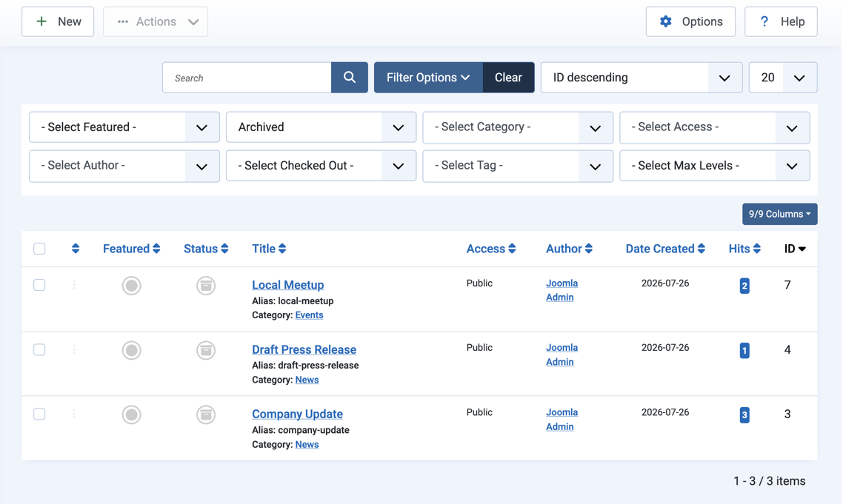Open the ID descending sort dropdown
Image resolution: width=843 pixels, height=504 pixels.
tap(642, 78)
